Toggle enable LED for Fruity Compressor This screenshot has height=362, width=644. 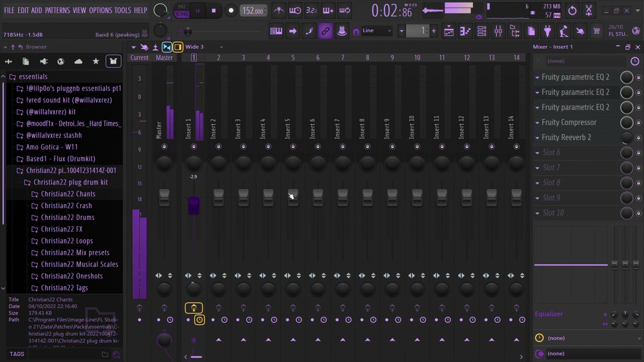point(638,123)
